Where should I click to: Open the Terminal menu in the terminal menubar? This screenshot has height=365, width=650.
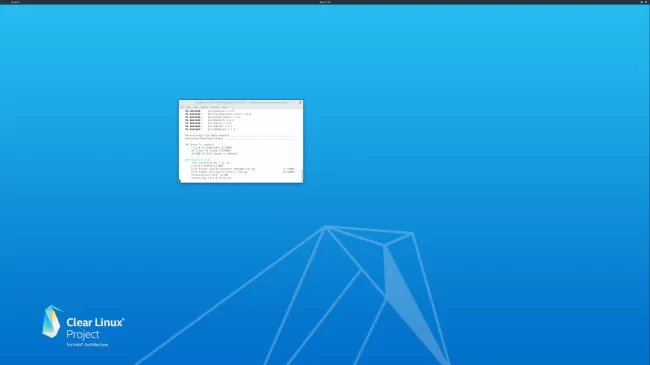215,107
